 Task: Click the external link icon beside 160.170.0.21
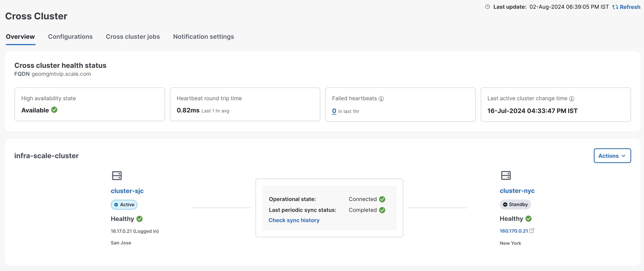pos(532,230)
